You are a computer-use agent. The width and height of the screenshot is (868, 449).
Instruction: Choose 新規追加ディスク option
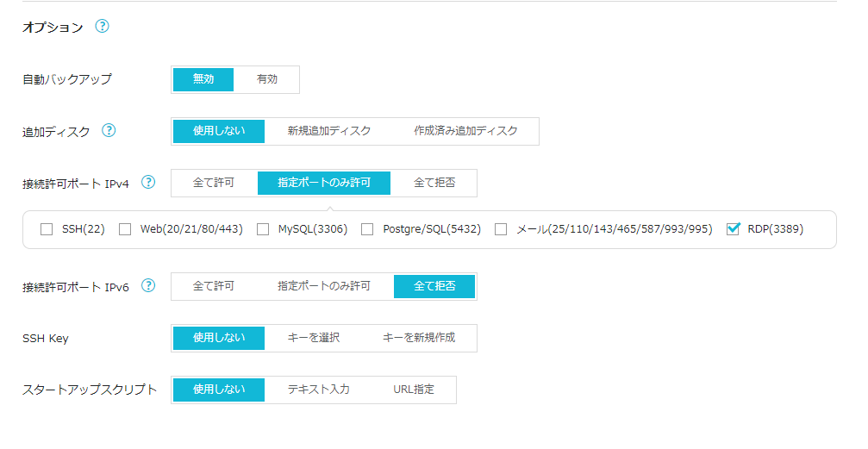(328, 131)
